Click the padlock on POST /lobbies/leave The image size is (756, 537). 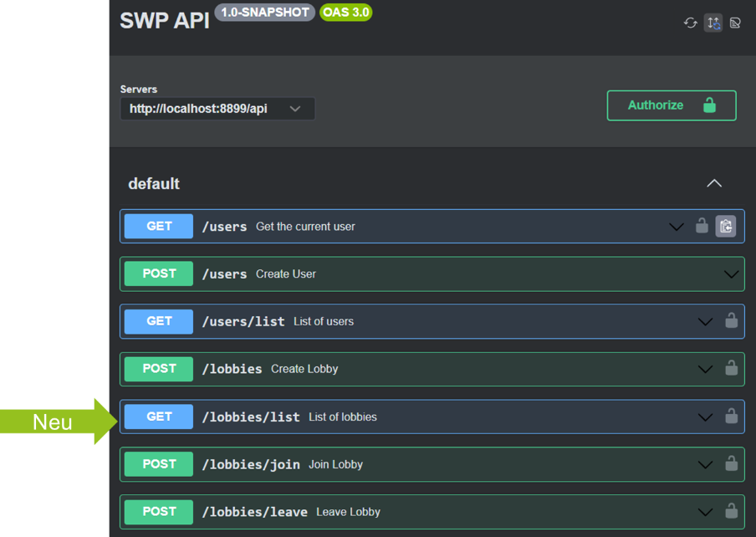tap(731, 512)
